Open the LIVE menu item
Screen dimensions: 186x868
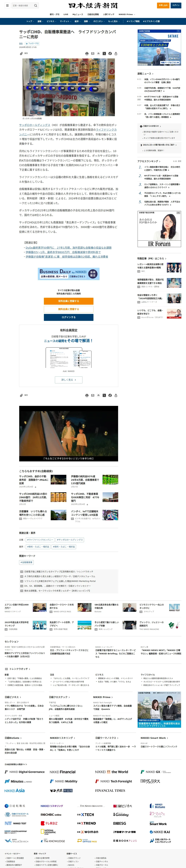(66, 14)
